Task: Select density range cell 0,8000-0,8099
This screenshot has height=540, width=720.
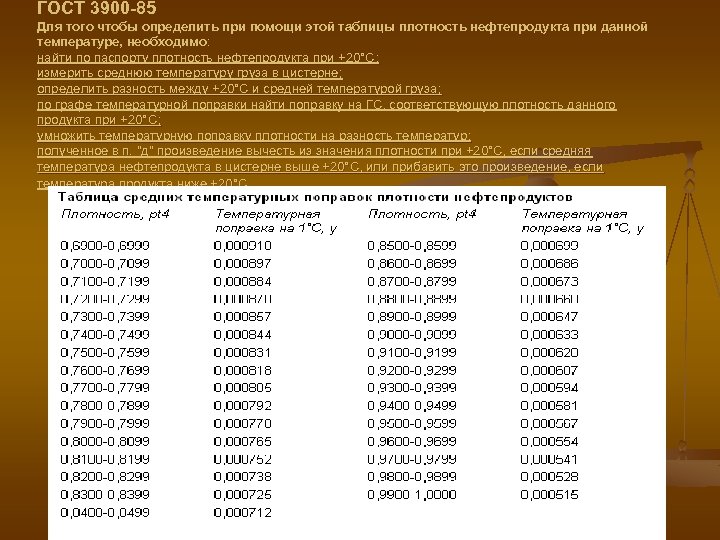Action: (105, 441)
